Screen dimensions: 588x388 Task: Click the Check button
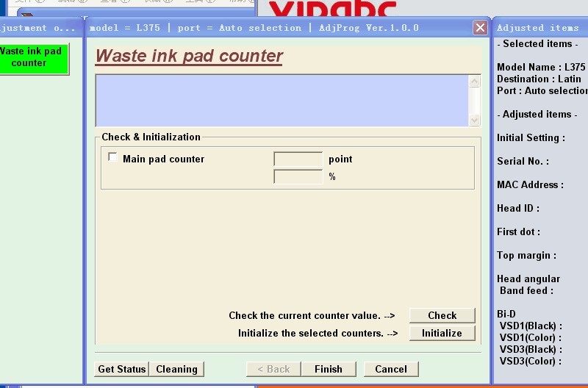tap(442, 315)
